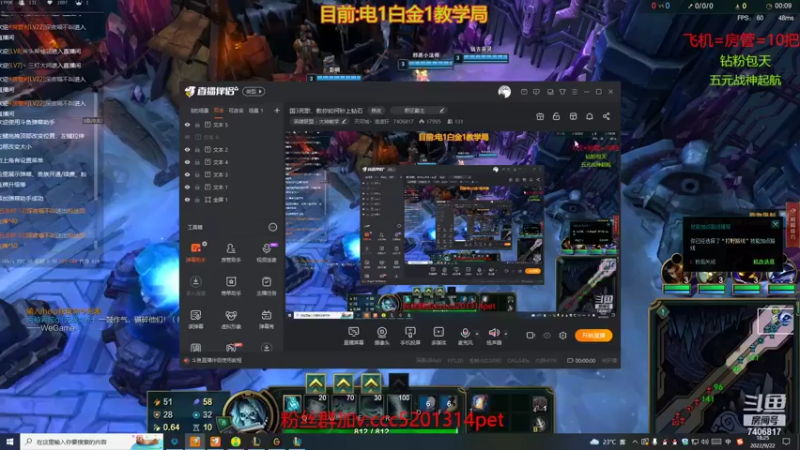
Task: Open the mode dropdown beside the 直播伴侣 logo
Action: [x=254, y=91]
